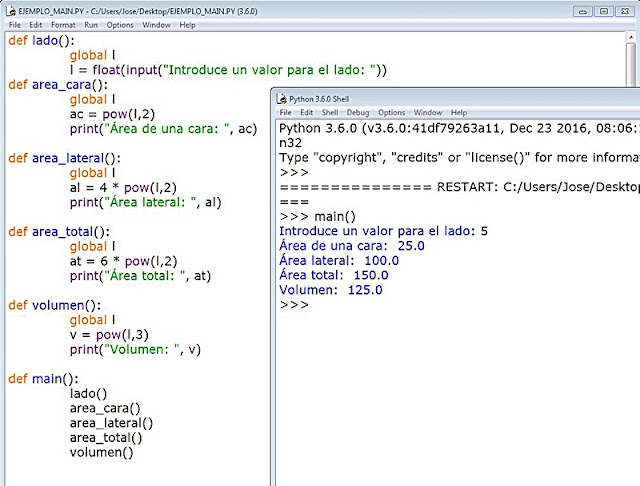Click the line "def area_total():"

pos(59,231)
